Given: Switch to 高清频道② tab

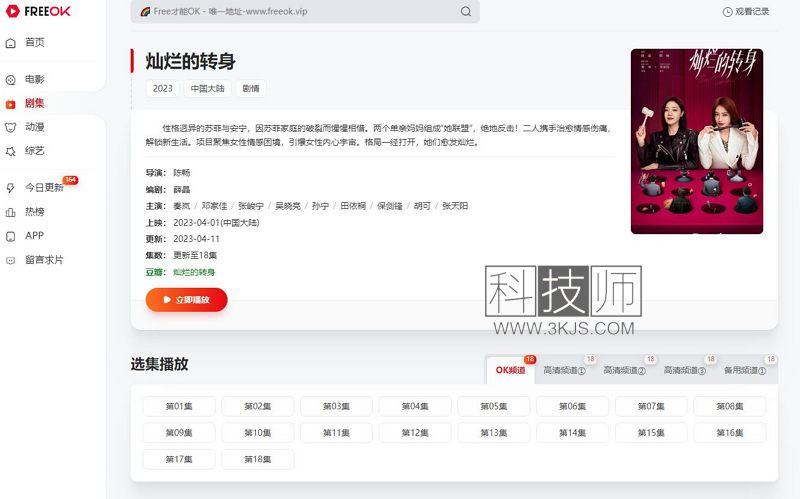Looking at the screenshot, I should point(624,370).
